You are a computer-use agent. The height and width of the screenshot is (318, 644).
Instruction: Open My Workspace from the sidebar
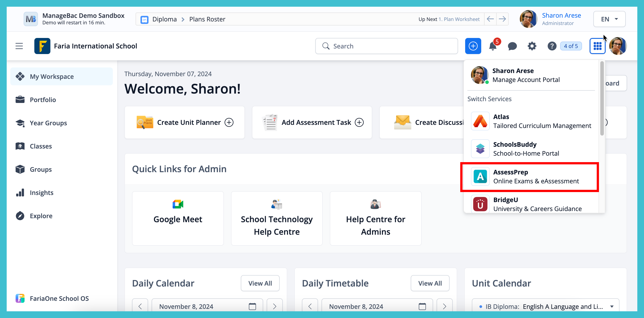click(x=52, y=76)
